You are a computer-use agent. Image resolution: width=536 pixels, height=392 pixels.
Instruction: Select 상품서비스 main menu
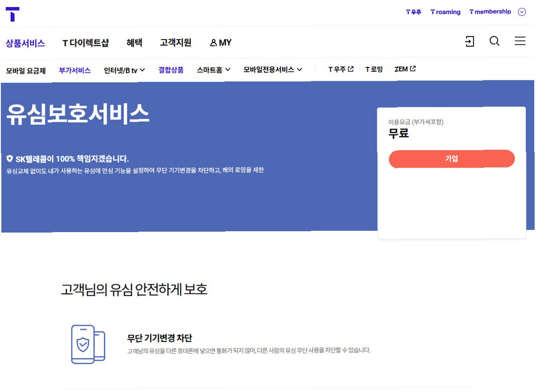click(x=26, y=43)
